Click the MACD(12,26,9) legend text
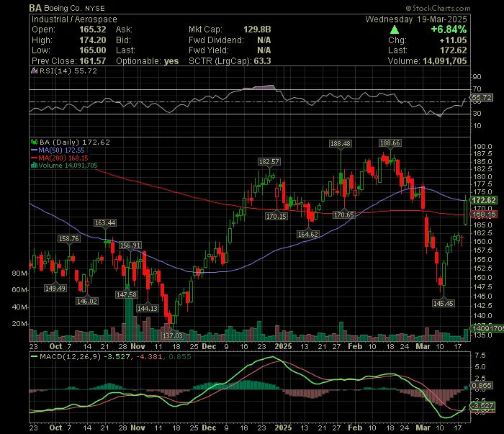504x434 pixels. (70, 356)
